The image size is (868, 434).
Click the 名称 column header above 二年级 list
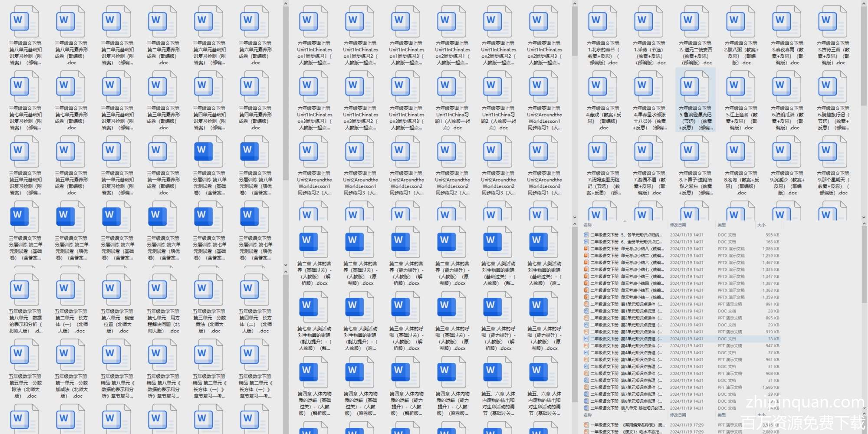click(x=588, y=225)
